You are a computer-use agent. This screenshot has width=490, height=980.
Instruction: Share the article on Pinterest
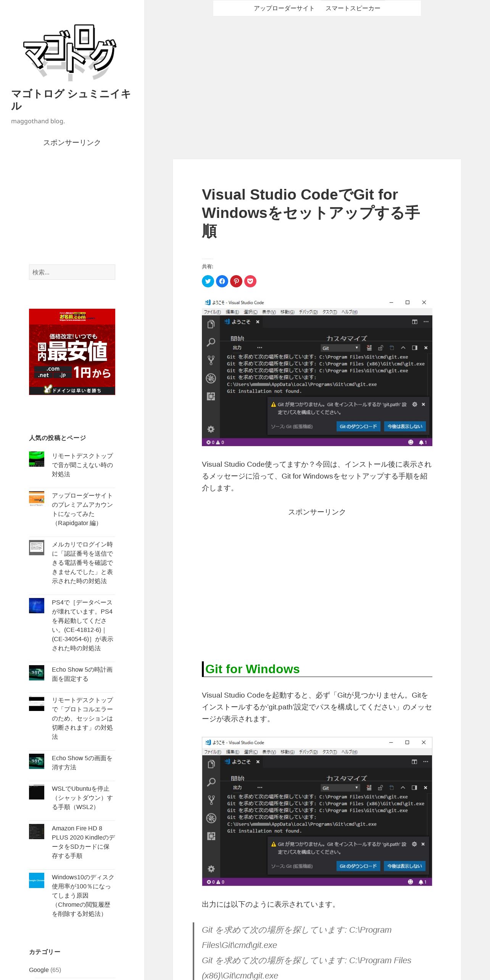236,281
